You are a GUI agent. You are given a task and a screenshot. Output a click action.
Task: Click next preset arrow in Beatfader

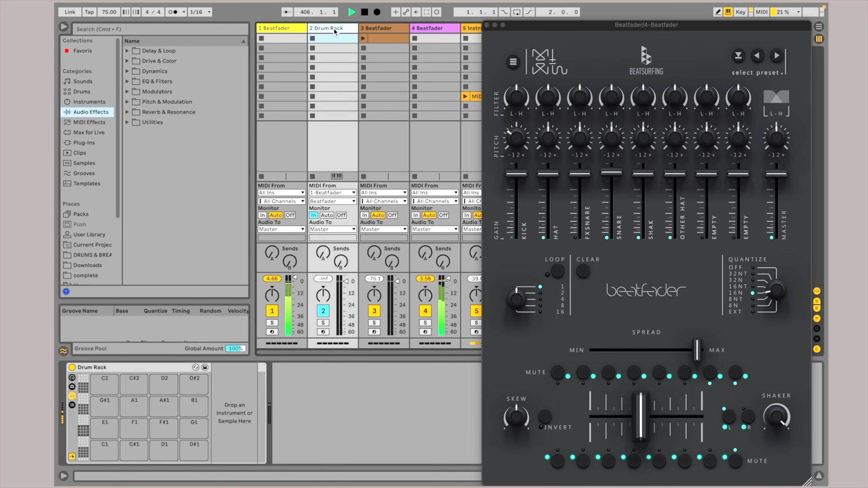(776, 56)
